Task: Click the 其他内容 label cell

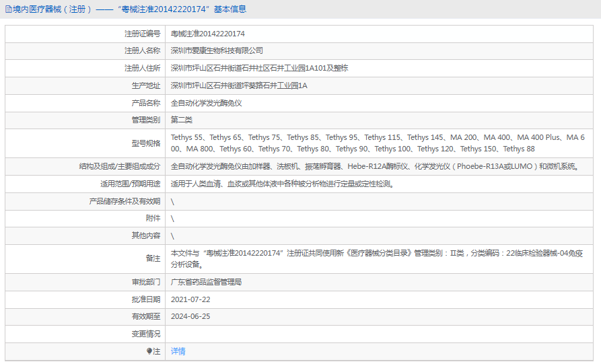Action: [85, 235]
